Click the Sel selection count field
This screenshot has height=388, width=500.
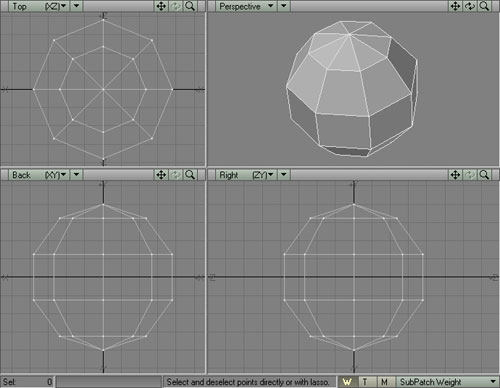pyautogui.click(x=27, y=382)
